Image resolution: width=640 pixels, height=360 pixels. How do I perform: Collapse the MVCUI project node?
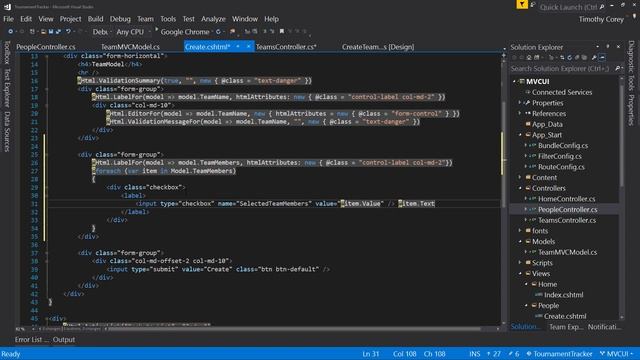pyautogui.click(x=514, y=82)
